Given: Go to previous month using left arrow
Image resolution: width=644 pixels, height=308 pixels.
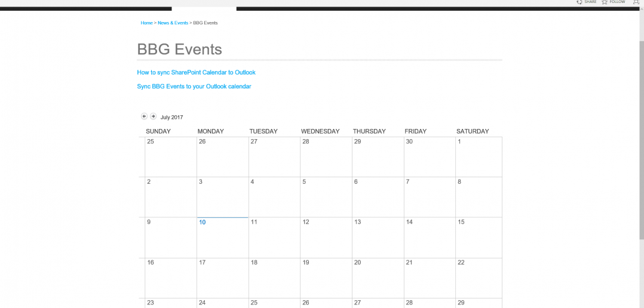Looking at the screenshot, I should pyautogui.click(x=144, y=116).
